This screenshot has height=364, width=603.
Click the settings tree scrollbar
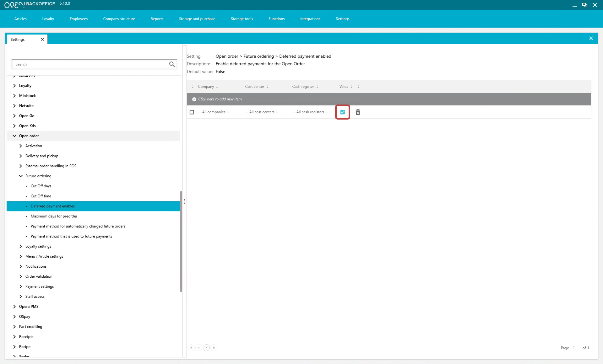coord(181,241)
